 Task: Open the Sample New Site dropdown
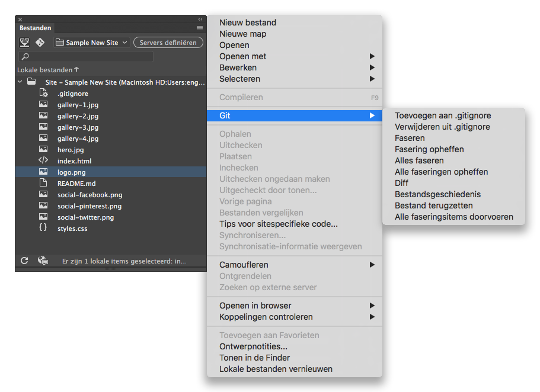[91, 43]
